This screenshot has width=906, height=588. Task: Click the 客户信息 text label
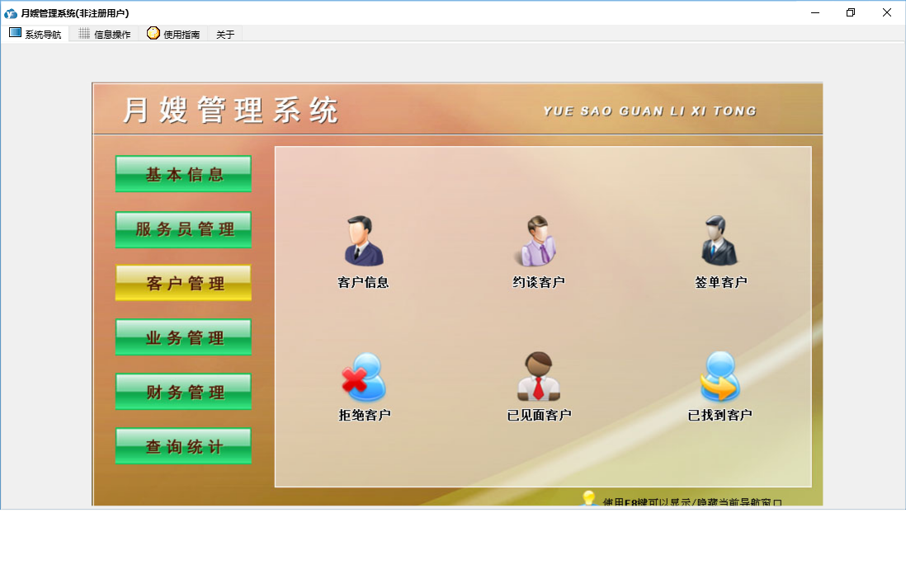coord(363,282)
